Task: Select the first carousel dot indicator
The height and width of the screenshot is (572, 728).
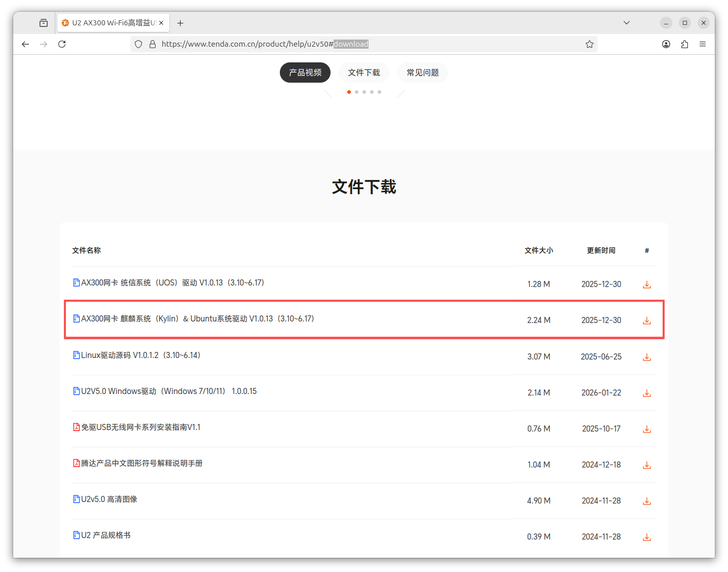Action: 349,92
